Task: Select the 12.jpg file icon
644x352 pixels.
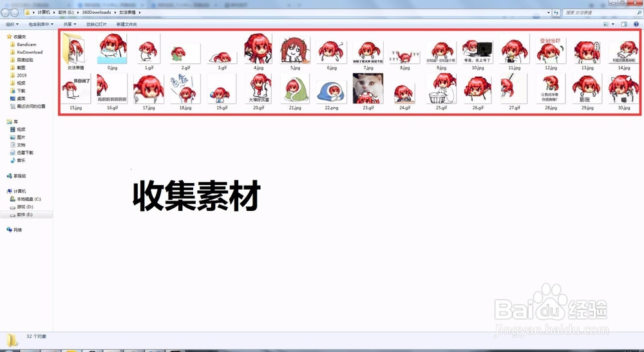Action: click(x=551, y=52)
